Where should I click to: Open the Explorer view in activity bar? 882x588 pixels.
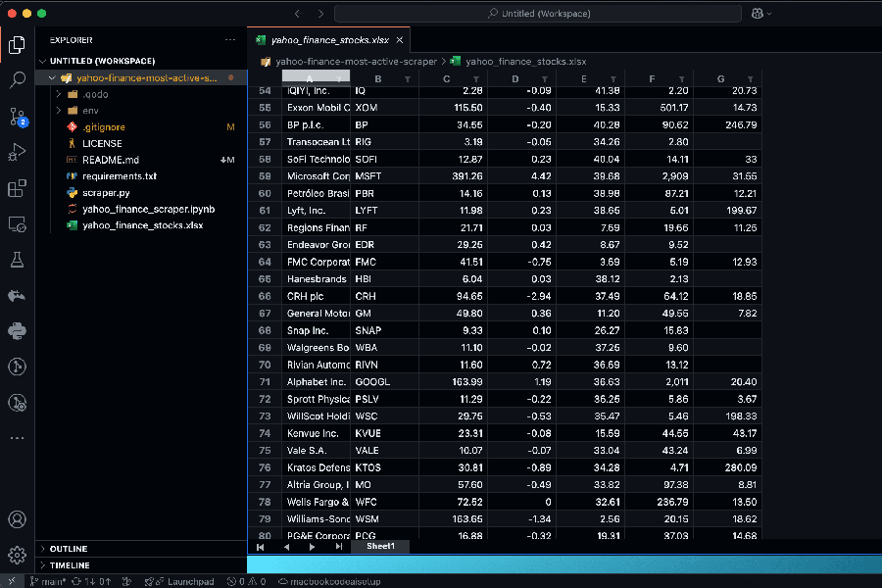click(17, 45)
